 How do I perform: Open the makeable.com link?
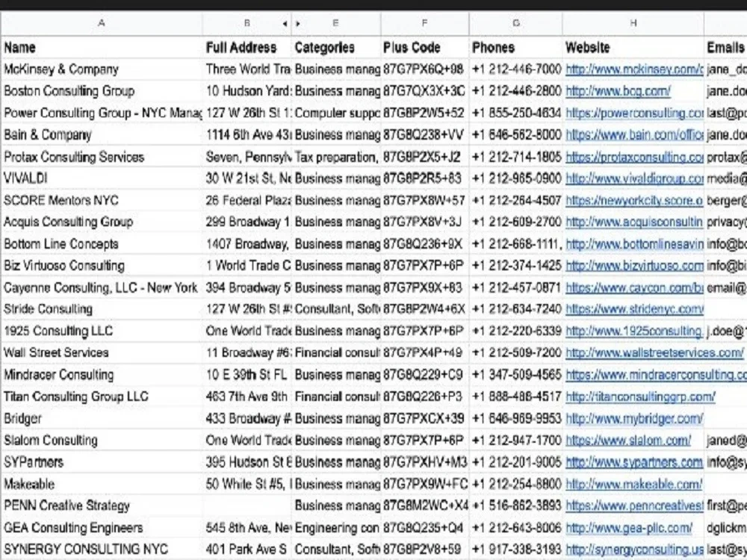click(x=634, y=485)
